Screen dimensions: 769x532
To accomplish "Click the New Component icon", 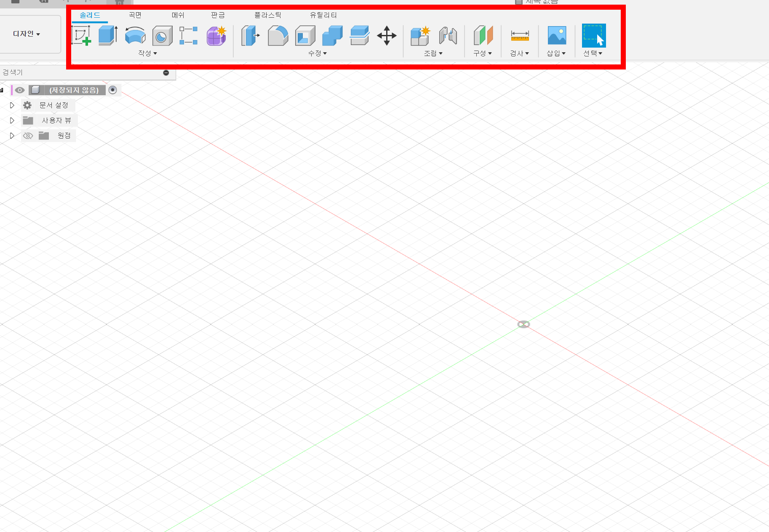I will point(420,36).
